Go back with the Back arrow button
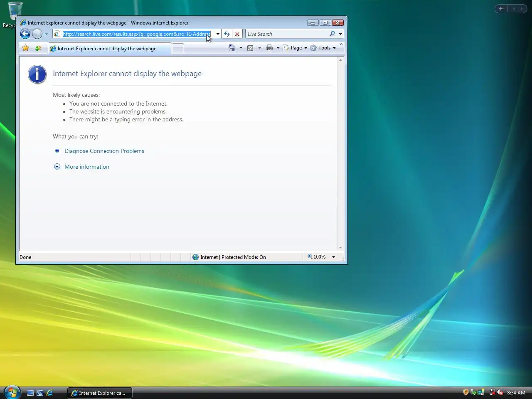 (x=25, y=34)
